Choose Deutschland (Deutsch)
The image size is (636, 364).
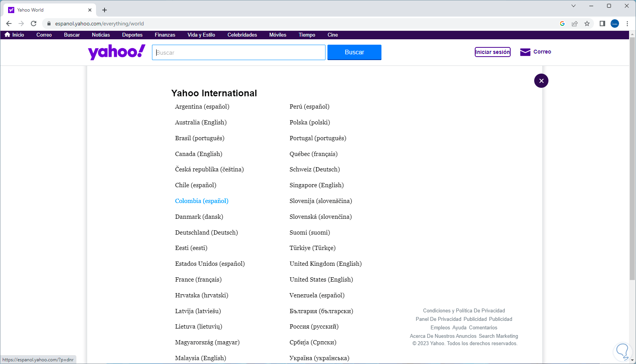[x=206, y=233]
